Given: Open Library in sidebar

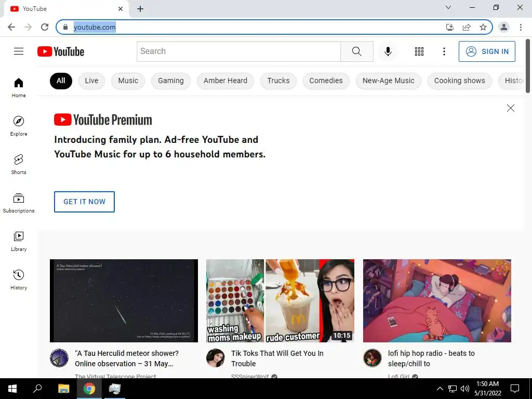Looking at the screenshot, I should coord(19,241).
